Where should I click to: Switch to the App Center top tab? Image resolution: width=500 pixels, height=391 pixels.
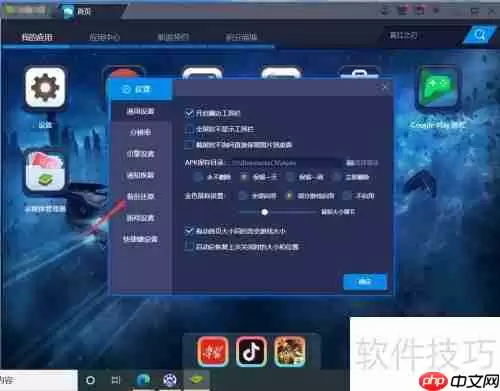104,37
